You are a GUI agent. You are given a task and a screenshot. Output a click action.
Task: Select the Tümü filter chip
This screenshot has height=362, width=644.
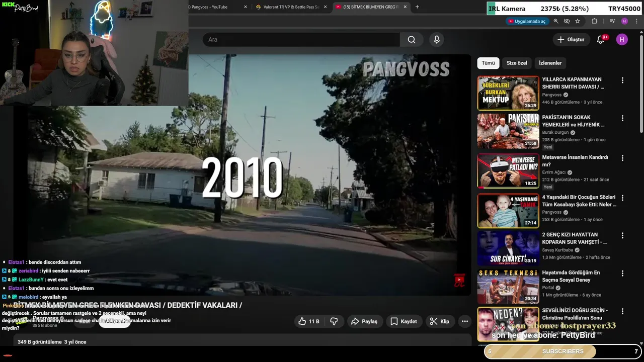tap(488, 63)
